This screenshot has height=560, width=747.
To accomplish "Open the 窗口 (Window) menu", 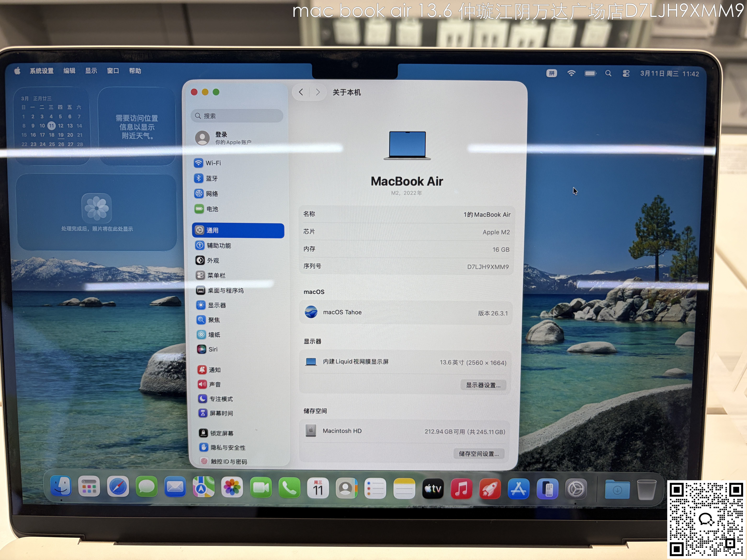I will coord(113,71).
